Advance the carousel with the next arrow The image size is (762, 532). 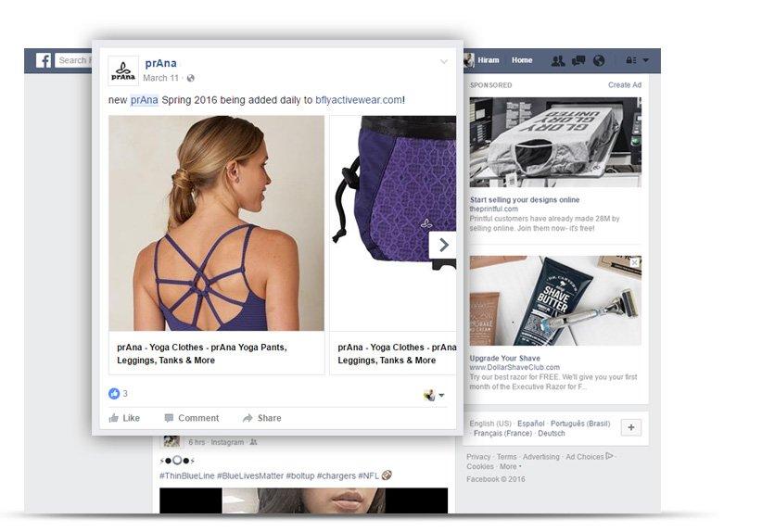coord(443,246)
